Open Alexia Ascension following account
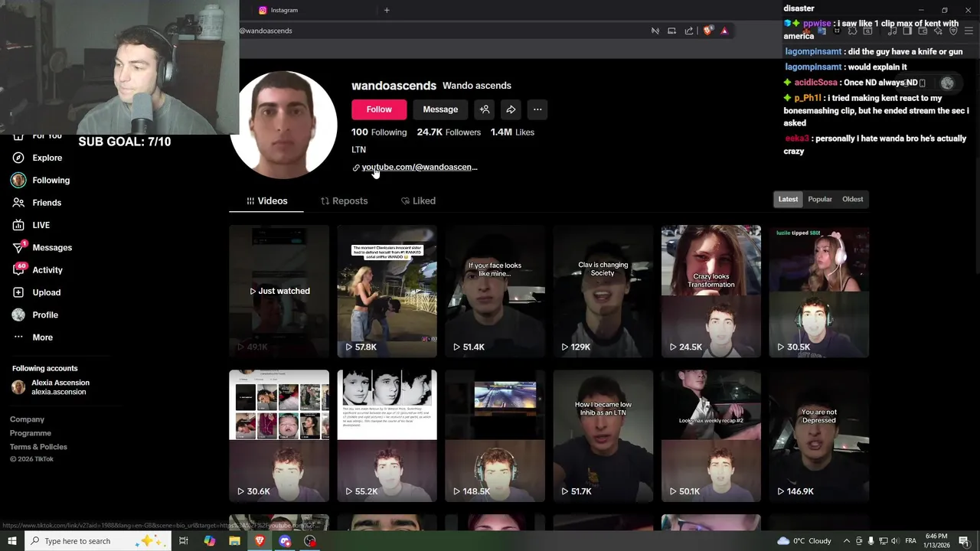 coord(51,387)
